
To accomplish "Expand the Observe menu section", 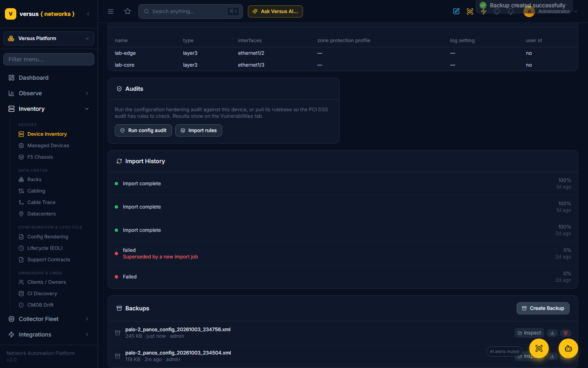I will (49, 93).
